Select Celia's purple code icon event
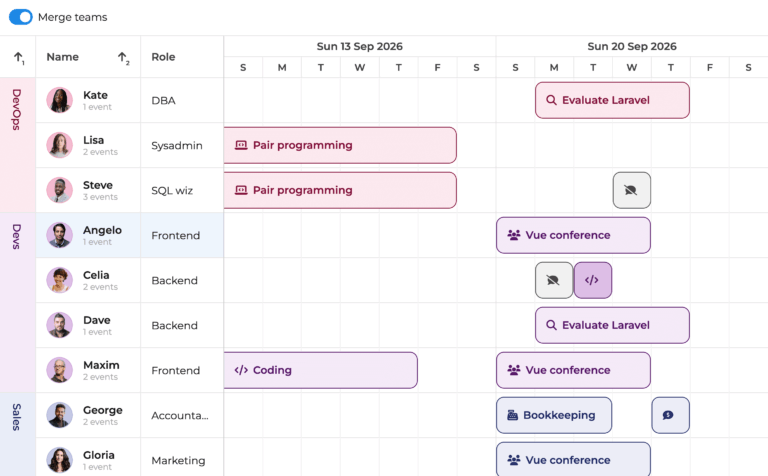The width and height of the screenshot is (768, 476). coord(592,280)
